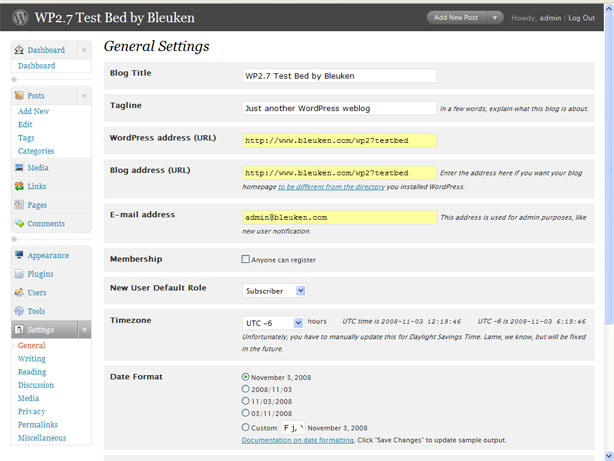The image size is (614, 461).
Task: Toggle the Settings section expander arrow
Action: (84, 330)
